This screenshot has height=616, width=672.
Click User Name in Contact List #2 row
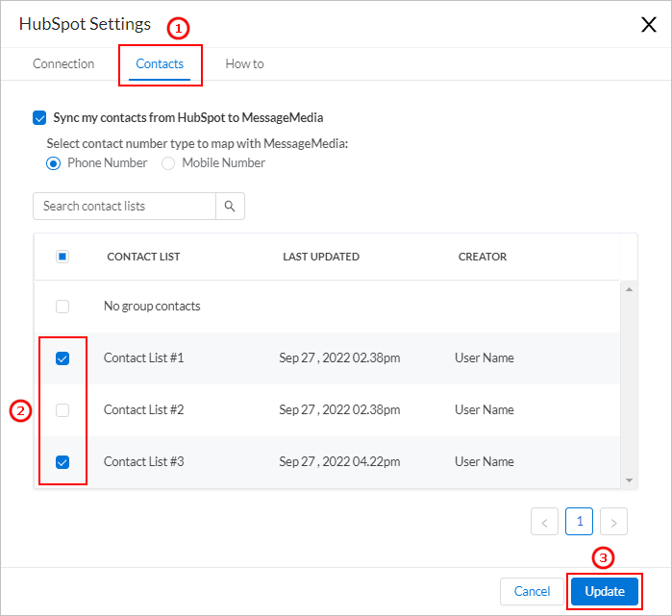(485, 410)
